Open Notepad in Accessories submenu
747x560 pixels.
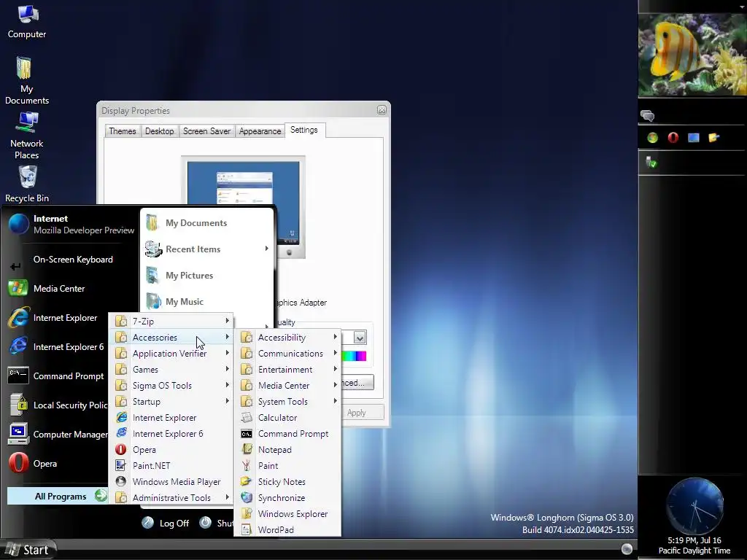click(287, 449)
